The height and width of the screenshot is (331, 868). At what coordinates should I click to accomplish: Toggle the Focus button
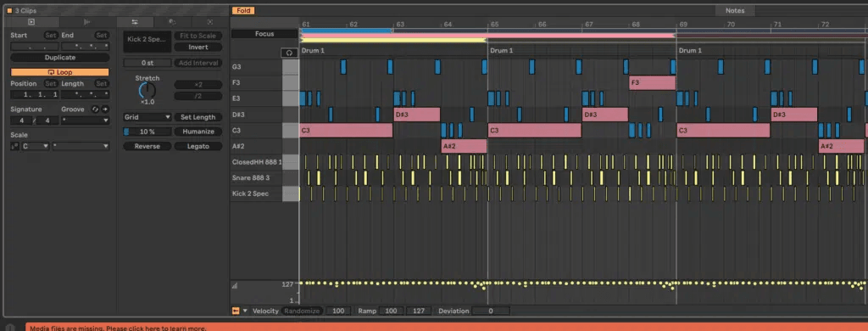click(x=264, y=34)
